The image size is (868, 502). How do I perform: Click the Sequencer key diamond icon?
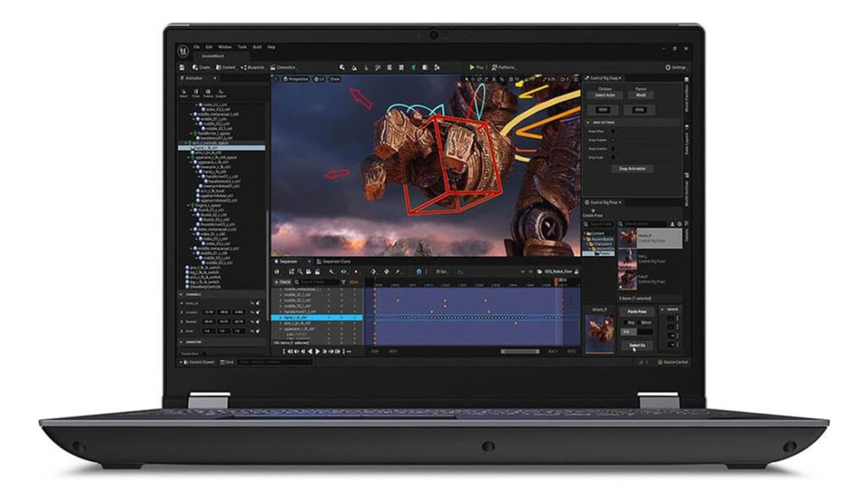[373, 271]
